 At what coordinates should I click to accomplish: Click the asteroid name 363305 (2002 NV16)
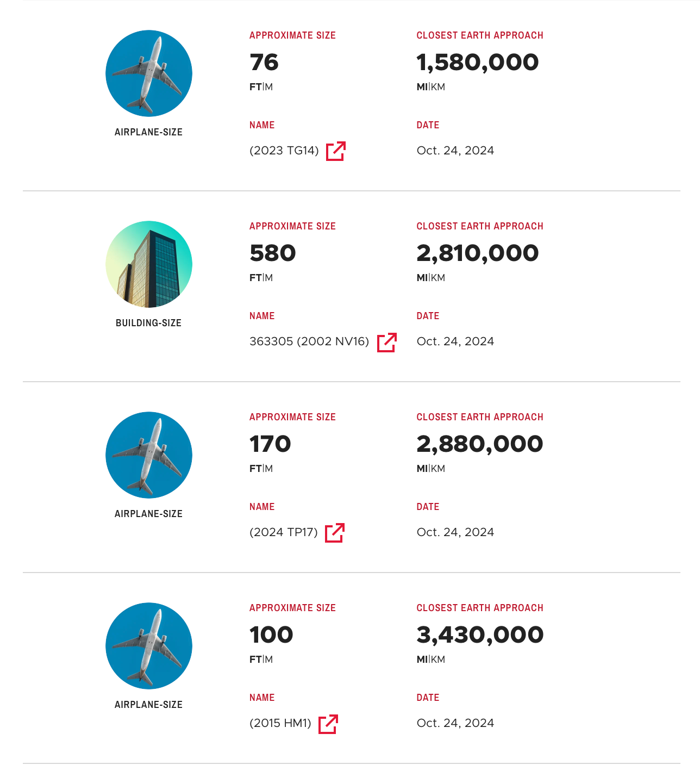point(309,341)
